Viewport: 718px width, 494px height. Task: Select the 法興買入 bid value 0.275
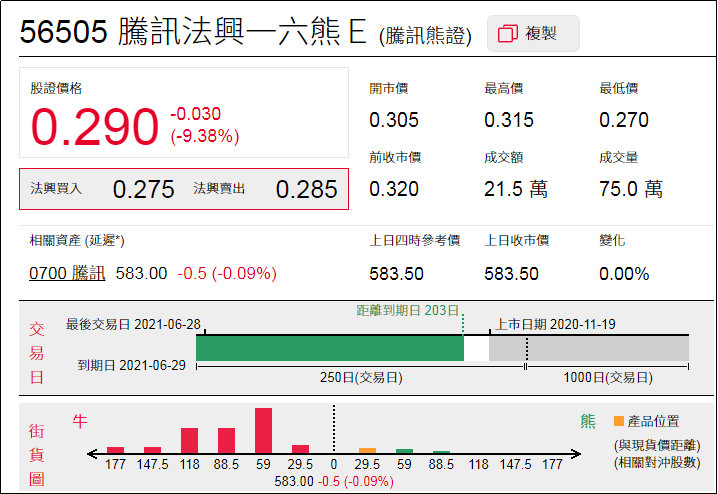[143, 189]
